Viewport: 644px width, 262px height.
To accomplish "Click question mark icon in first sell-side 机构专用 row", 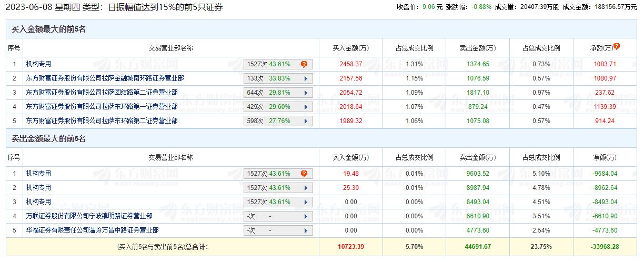I will click(304, 174).
